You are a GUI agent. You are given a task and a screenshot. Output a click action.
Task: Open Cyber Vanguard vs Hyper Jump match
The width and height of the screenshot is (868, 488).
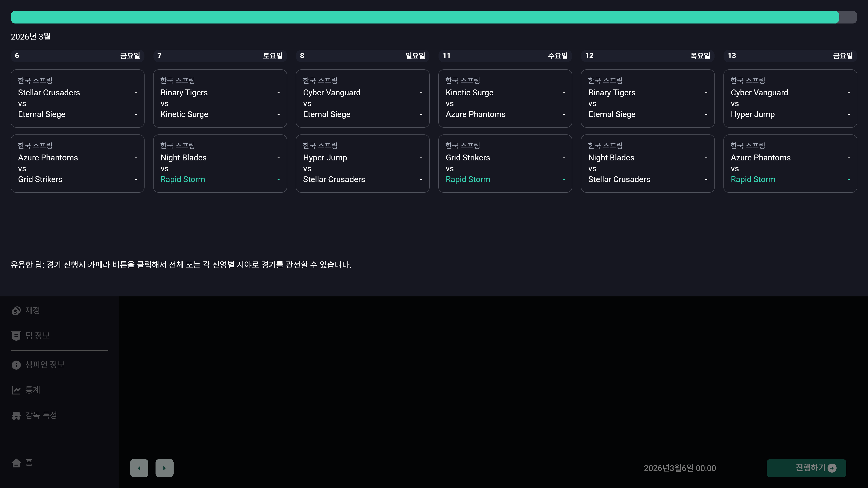(790, 98)
